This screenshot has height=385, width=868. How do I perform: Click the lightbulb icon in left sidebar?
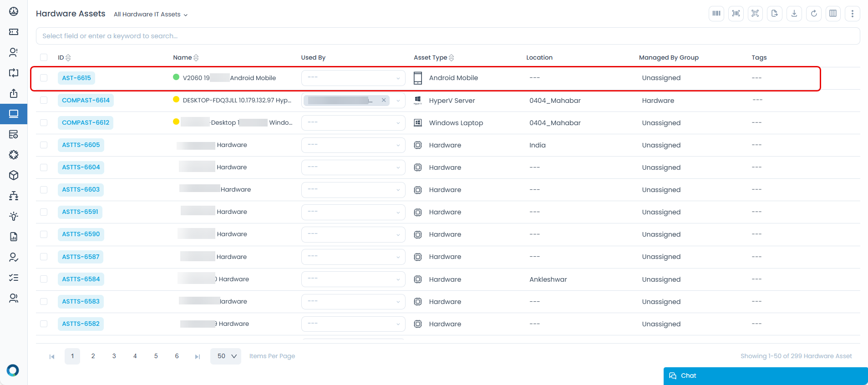click(x=14, y=216)
